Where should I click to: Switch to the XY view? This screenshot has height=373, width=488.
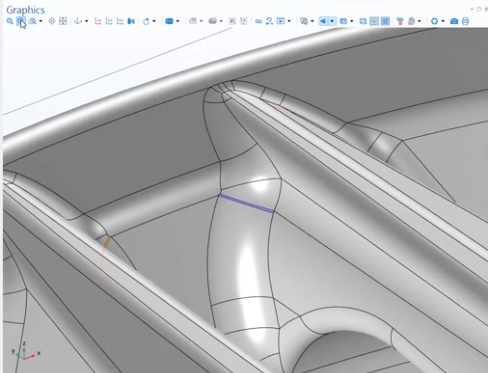click(98, 21)
